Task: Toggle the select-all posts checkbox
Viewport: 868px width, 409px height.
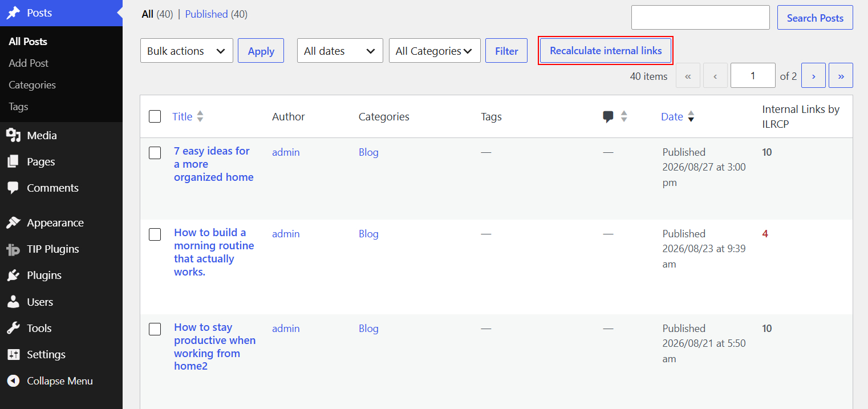Action: click(155, 116)
